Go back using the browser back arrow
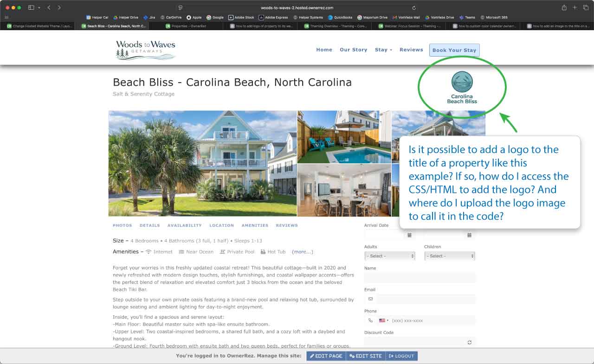The width and height of the screenshot is (594, 364). (x=49, y=8)
